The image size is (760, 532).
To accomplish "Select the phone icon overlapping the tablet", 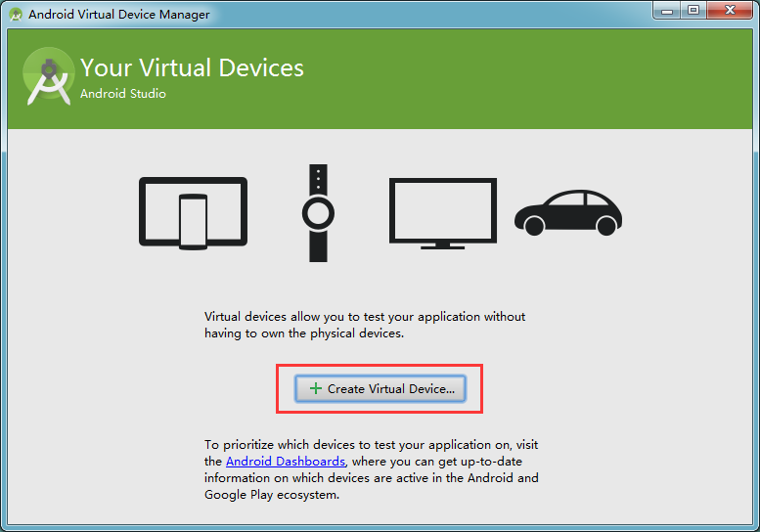I will (x=193, y=221).
